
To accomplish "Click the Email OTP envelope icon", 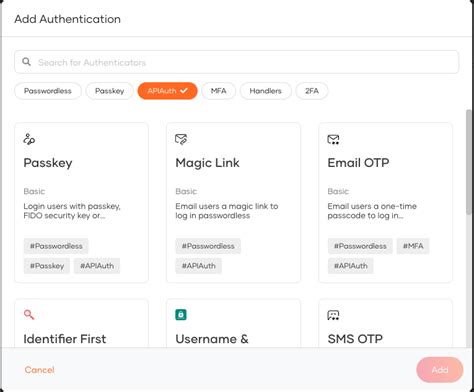I will tap(333, 139).
